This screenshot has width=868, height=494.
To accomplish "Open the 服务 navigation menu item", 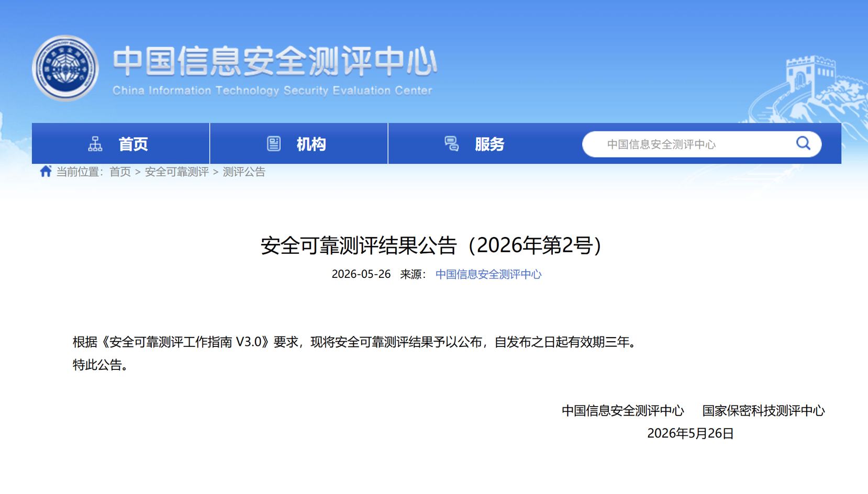I will pyautogui.click(x=477, y=143).
